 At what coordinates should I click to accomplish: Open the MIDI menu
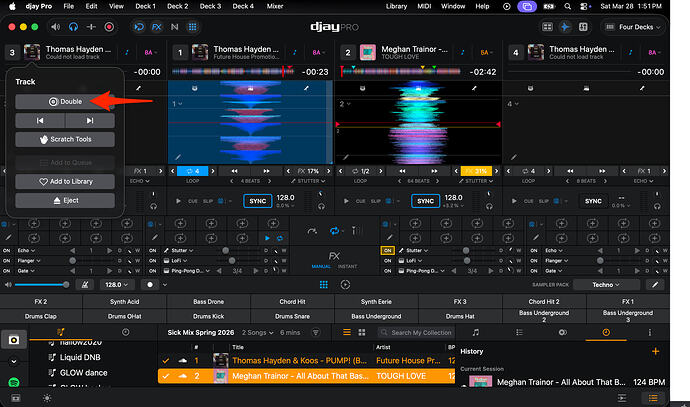point(424,6)
